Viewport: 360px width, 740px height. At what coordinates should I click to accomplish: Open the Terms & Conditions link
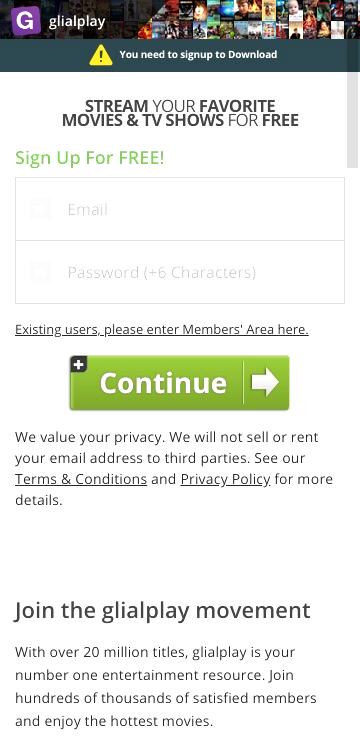point(81,479)
